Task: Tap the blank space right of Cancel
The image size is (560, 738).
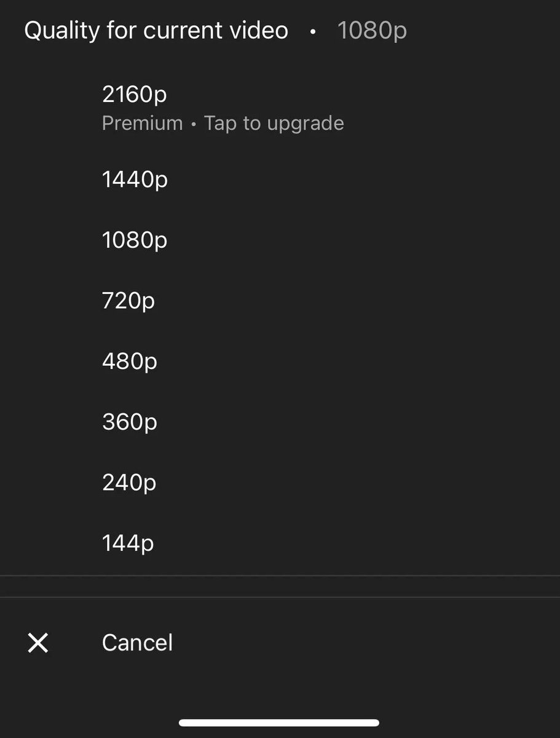Action: tap(369, 643)
